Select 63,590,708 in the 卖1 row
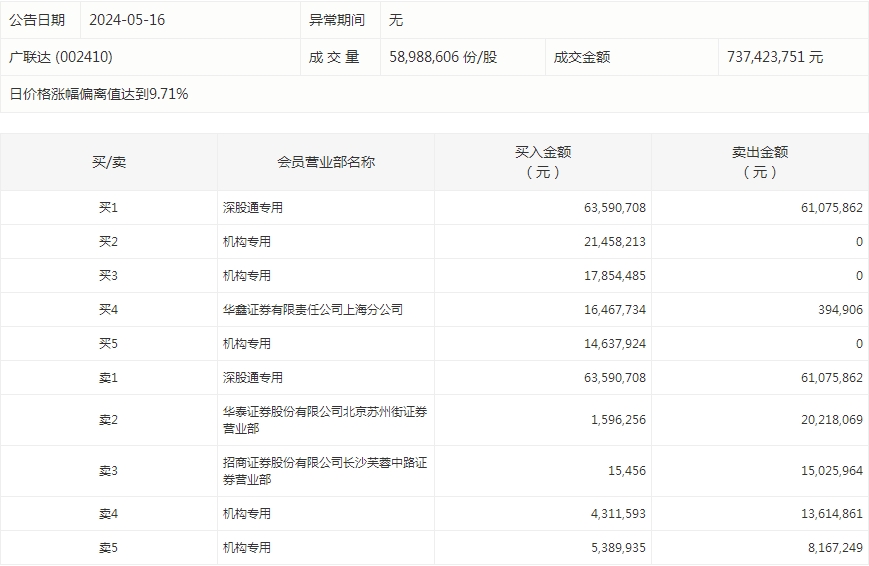This screenshot has width=869, height=566. (615, 378)
